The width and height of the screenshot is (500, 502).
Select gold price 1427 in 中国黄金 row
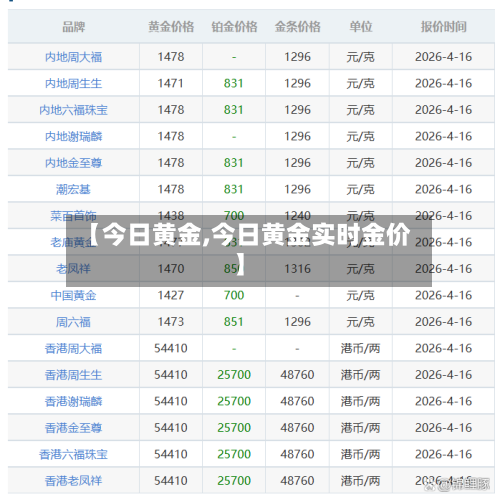171,295
